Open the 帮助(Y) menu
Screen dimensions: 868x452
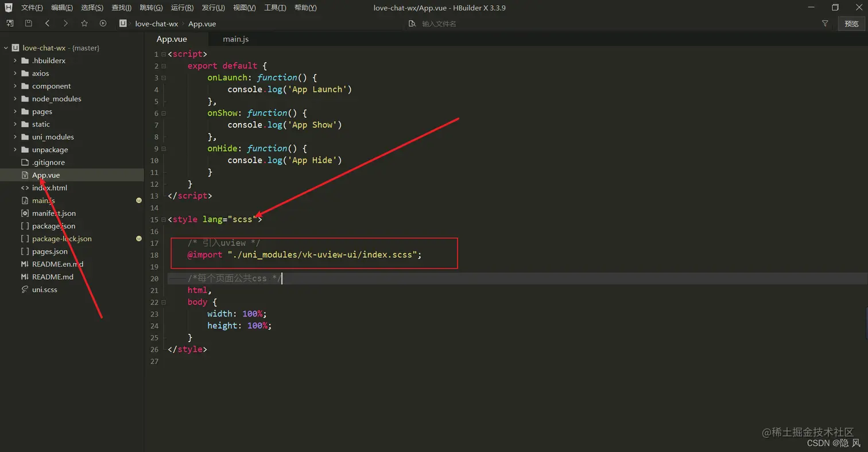(x=305, y=7)
